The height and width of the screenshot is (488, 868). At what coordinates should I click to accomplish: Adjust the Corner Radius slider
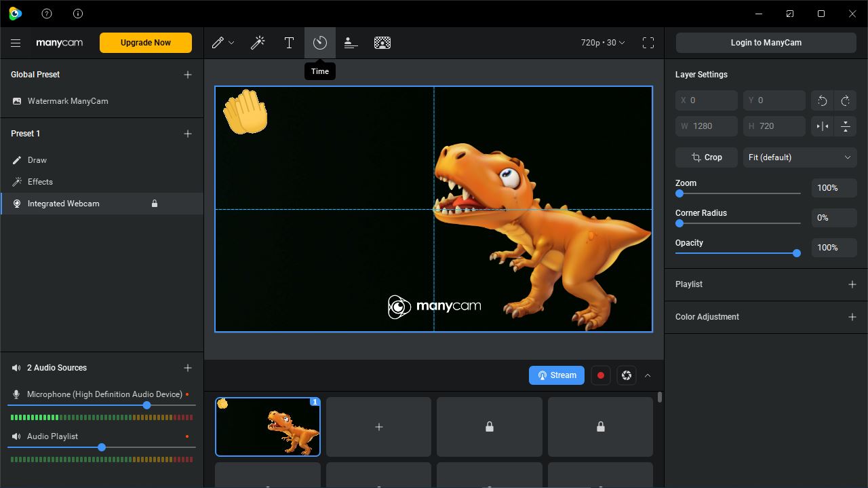click(738, 223)
